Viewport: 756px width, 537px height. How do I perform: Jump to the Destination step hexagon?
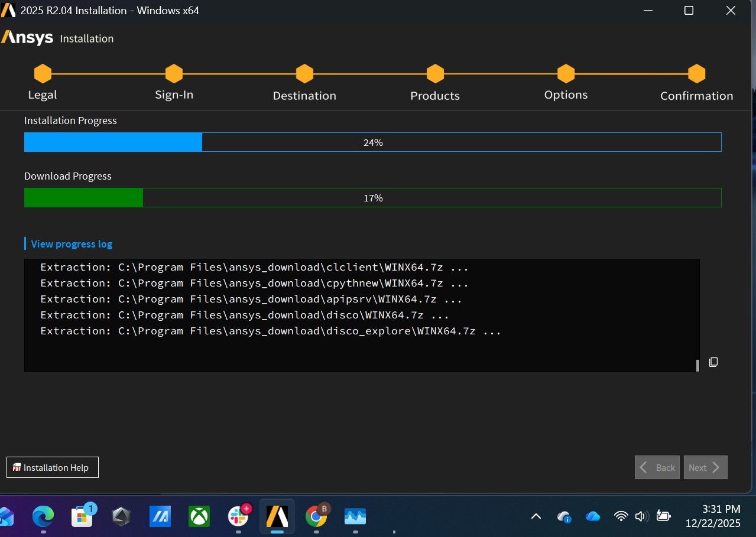pyautogui.click(x=304, y=74)
